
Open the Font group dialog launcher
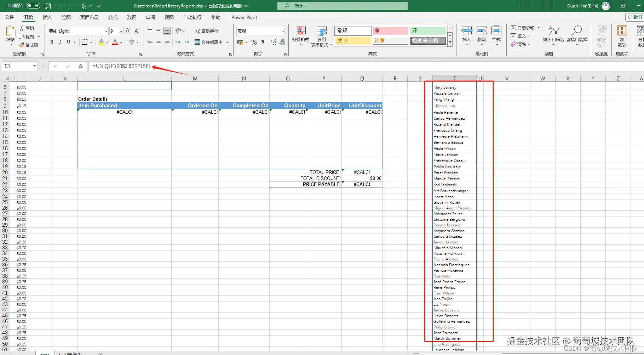140,55
